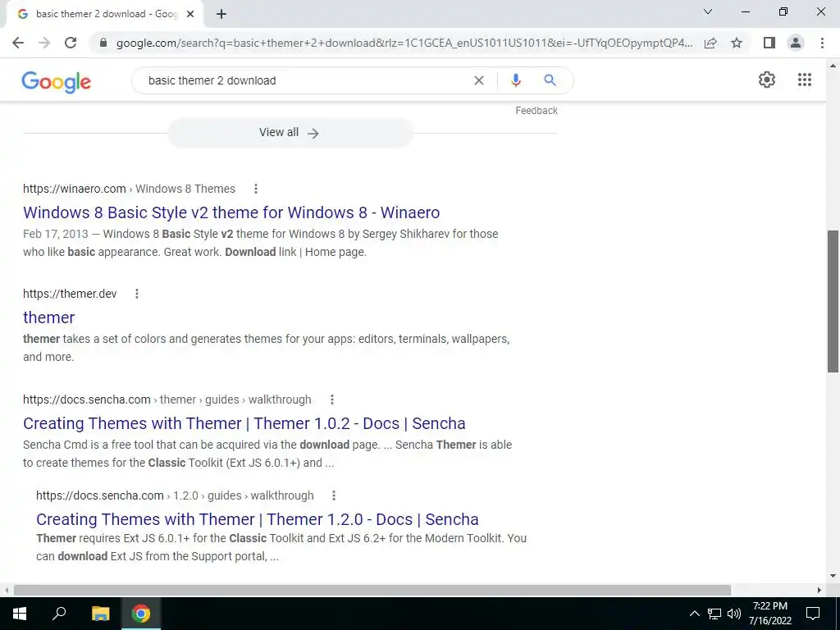Click the address bar URL

point(404,43)
